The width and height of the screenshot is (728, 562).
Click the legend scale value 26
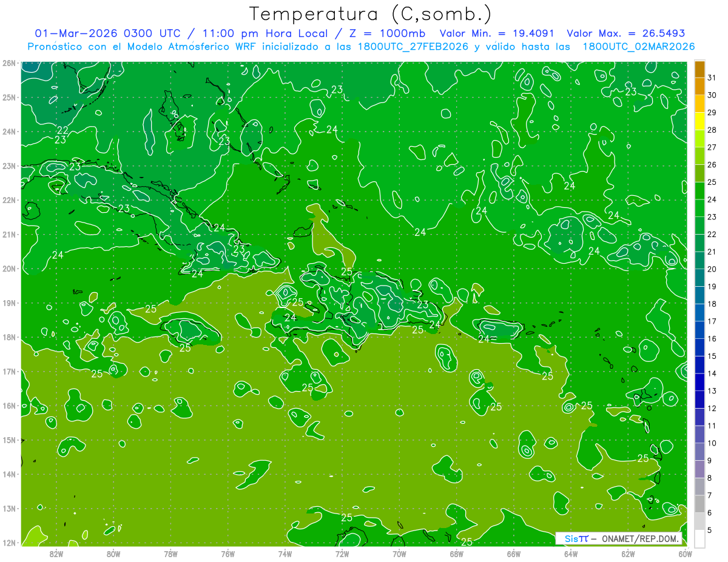pyautogui.click(x=712, y=164)
